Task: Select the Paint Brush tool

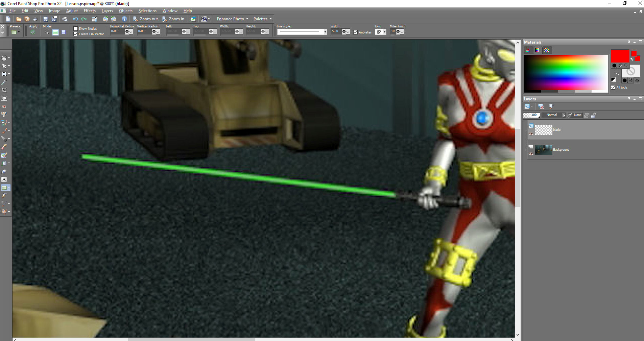Action: pos(4,131)
